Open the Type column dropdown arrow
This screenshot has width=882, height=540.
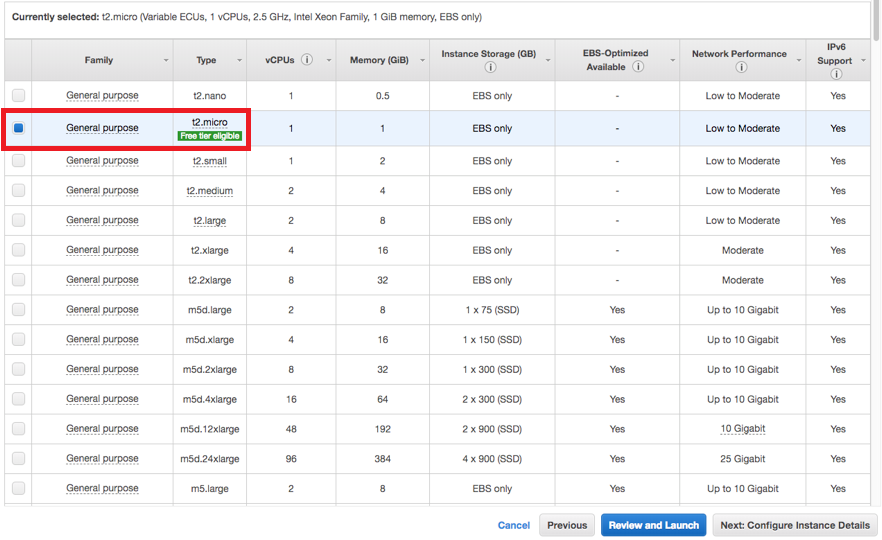coord(239,61)
